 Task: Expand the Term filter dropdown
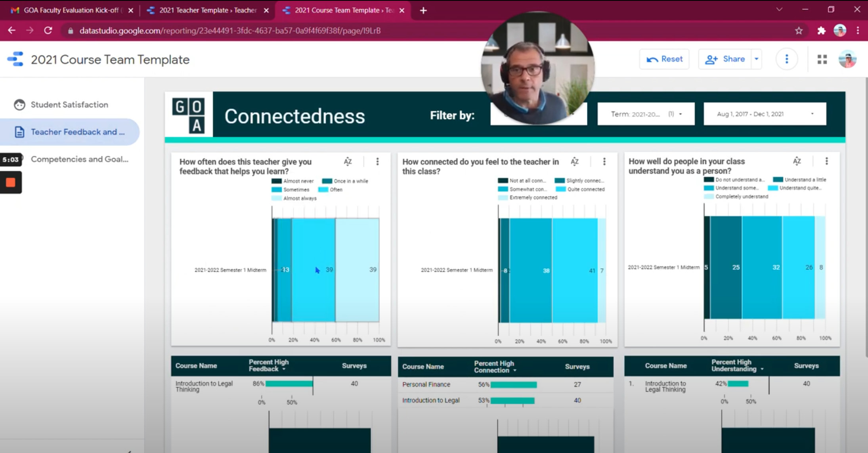point(646,114)
